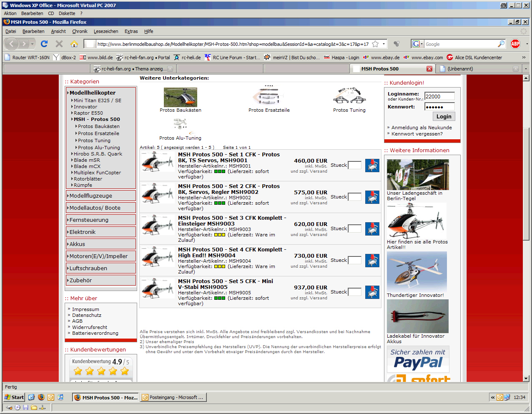
Task: Open the back/forward history dropdown arrow
Action: click(33, 44)
